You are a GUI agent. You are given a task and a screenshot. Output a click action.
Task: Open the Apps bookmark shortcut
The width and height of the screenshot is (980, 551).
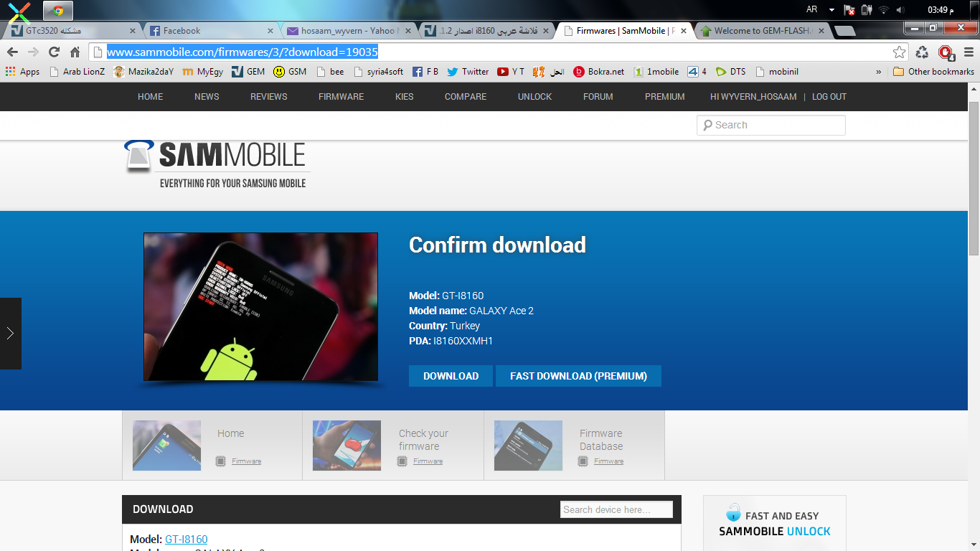[22, 72]
